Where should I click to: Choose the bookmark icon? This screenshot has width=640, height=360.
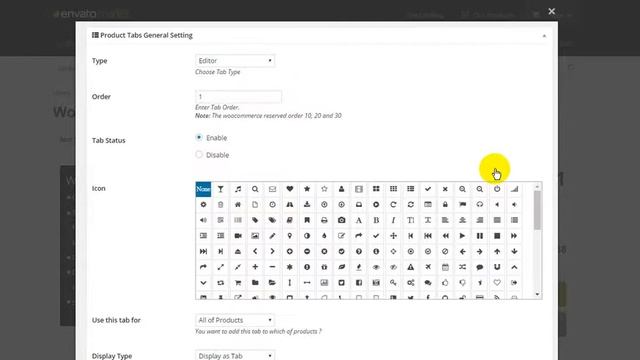pos(307,220)
